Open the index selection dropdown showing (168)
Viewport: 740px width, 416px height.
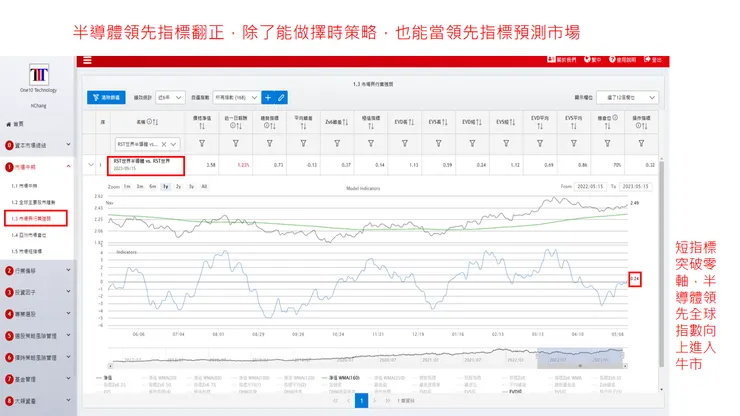tap(236, 97)
